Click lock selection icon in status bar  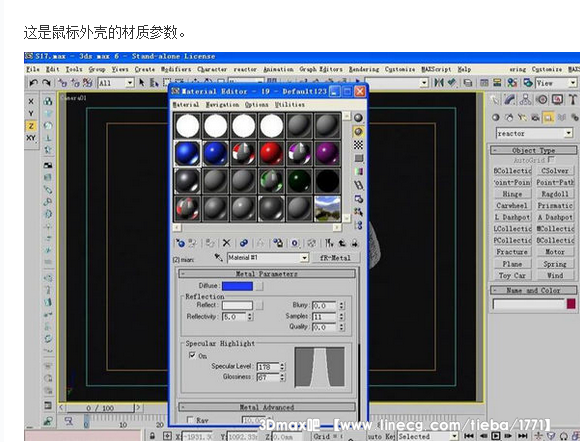pos(152,436)
